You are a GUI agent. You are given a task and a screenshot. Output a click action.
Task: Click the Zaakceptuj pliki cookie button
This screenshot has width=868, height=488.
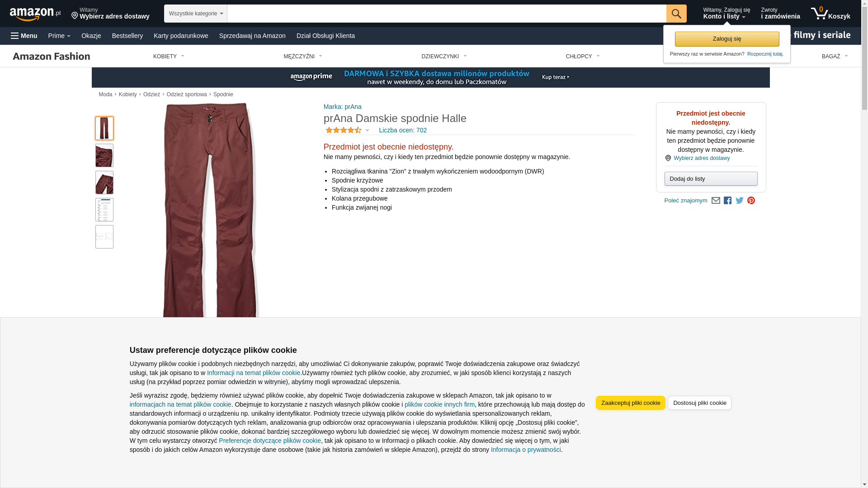(x=631, y=403)
